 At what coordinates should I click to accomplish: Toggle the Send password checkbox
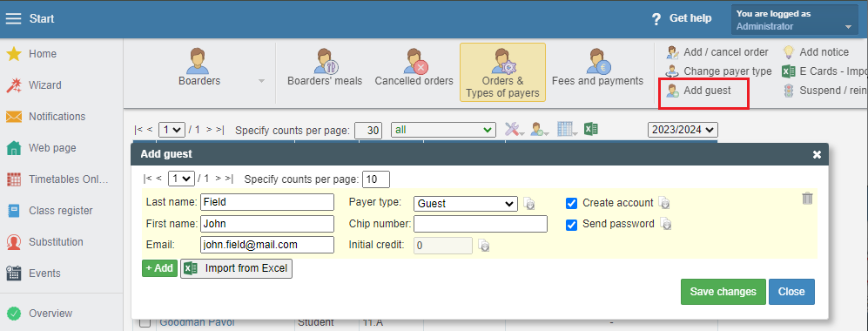572,225
